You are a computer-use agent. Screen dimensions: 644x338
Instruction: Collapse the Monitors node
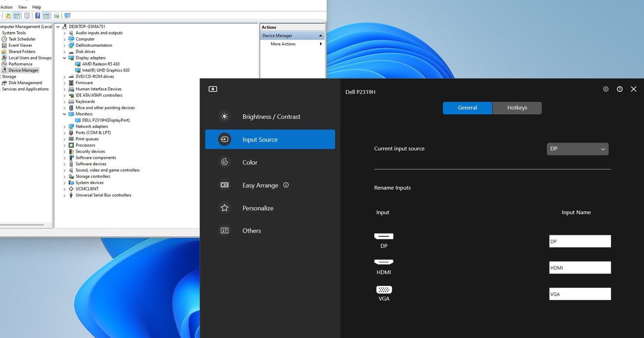point(64,114)
